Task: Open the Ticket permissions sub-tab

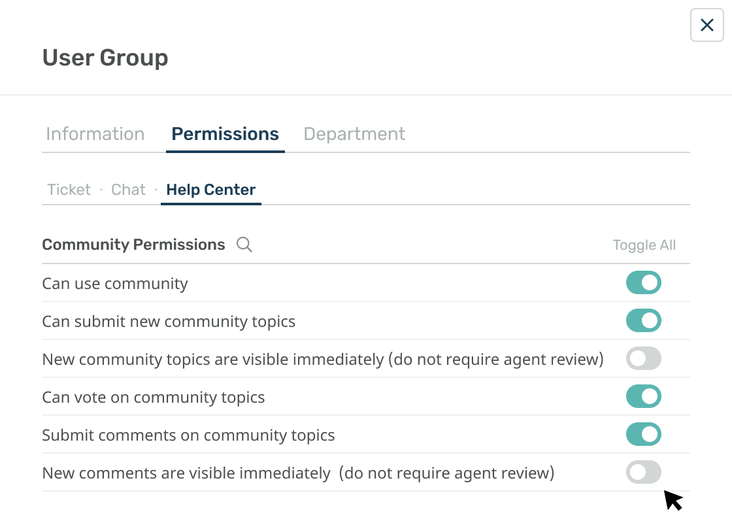Action: click(69, 190)
